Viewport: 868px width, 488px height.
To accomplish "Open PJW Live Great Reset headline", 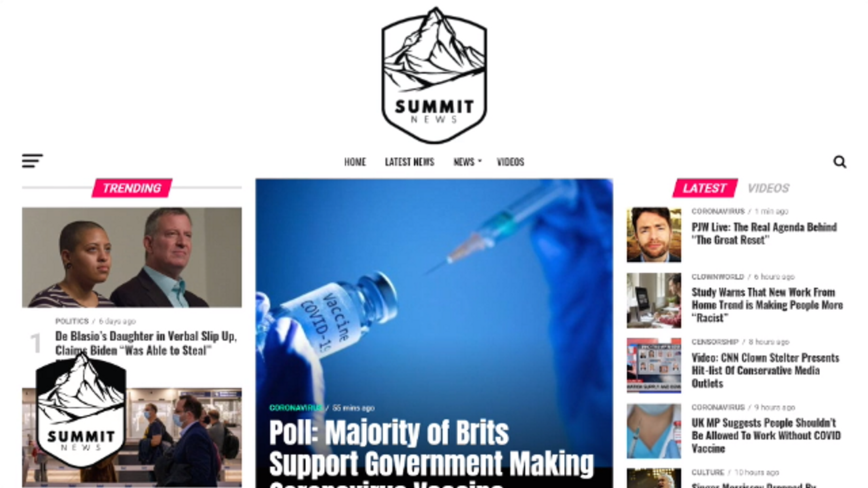I will [x=764, y=233].
